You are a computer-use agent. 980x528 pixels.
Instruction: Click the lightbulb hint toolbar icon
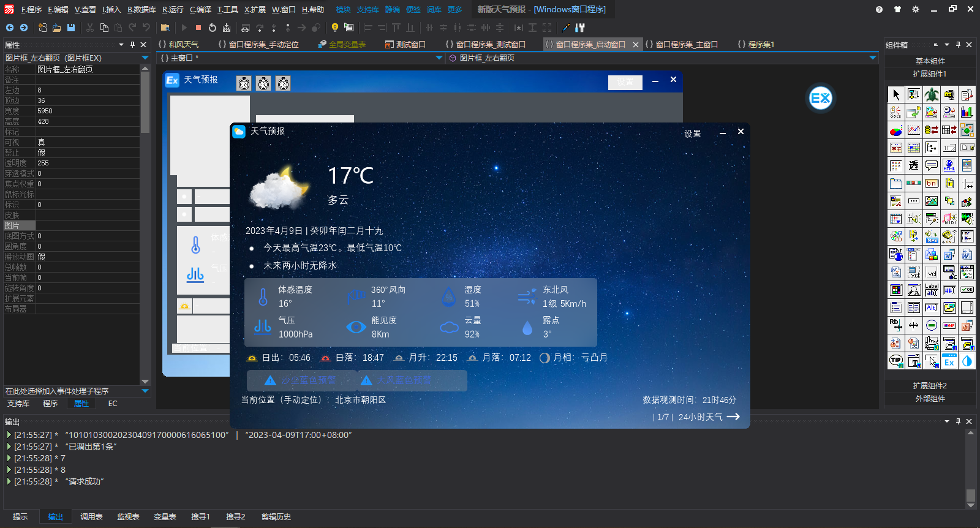pyautogui.click(x=335, y=28)
